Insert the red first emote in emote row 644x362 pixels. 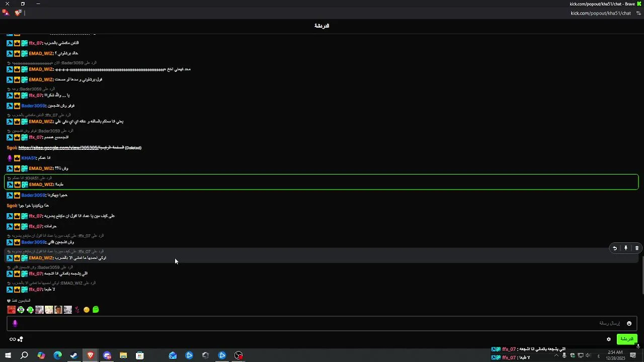click(11, 310)
